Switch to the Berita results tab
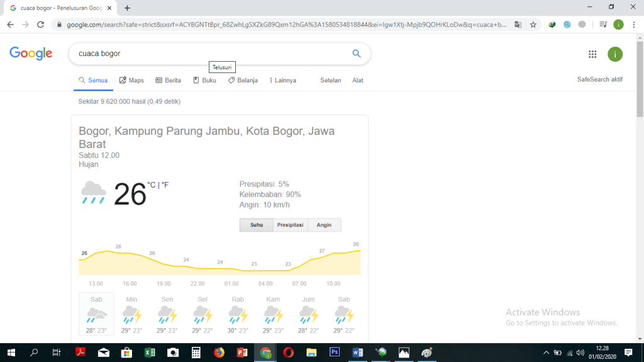 click(168, 80)
